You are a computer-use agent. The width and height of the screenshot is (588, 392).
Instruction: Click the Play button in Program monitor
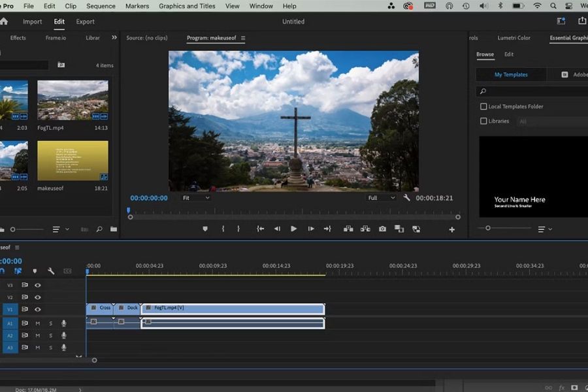coord(293,229)
